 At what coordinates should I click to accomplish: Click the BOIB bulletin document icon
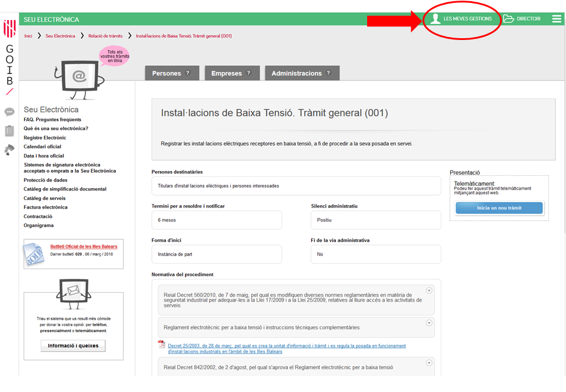click(34, 253)
